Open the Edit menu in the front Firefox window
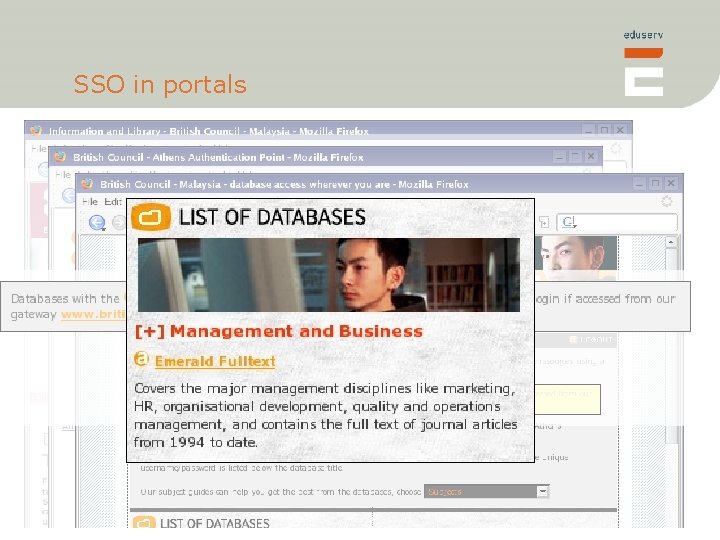720x540 pixels. point(112,202)
